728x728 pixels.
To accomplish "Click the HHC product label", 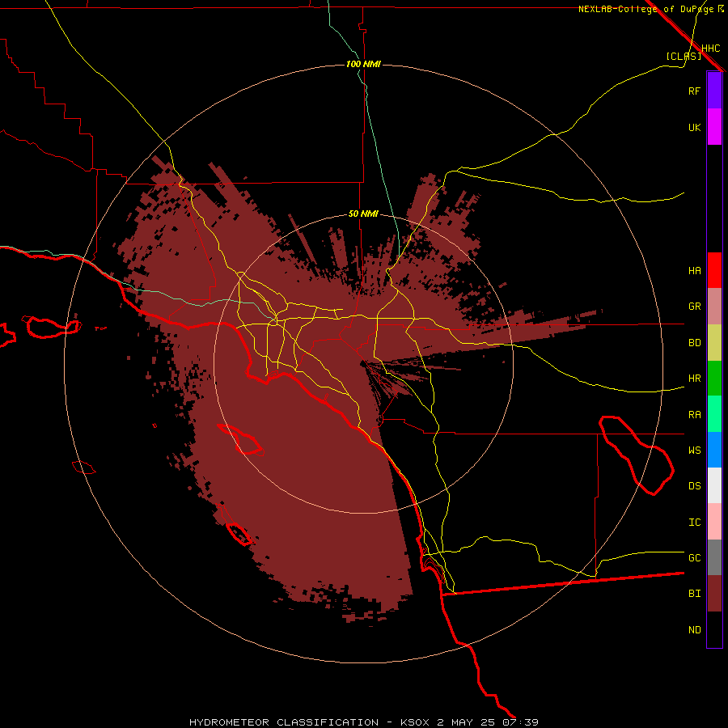I will click(710, 49).
